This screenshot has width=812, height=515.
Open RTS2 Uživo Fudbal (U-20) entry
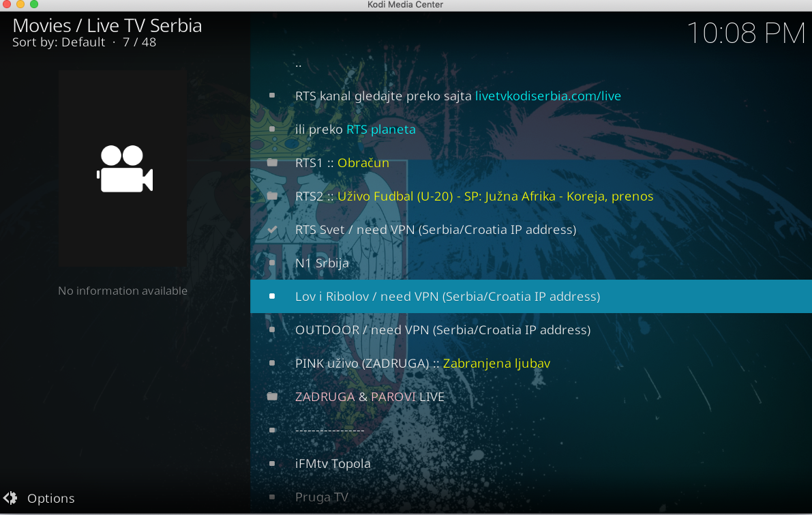pos(531,196)
